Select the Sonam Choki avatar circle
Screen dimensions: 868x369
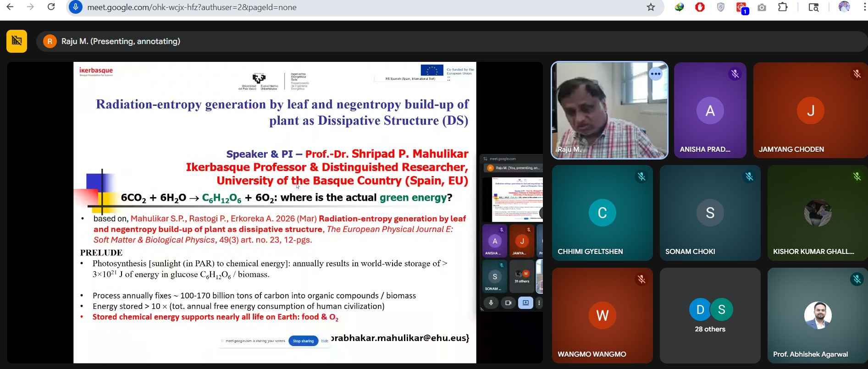click(710, 213)
